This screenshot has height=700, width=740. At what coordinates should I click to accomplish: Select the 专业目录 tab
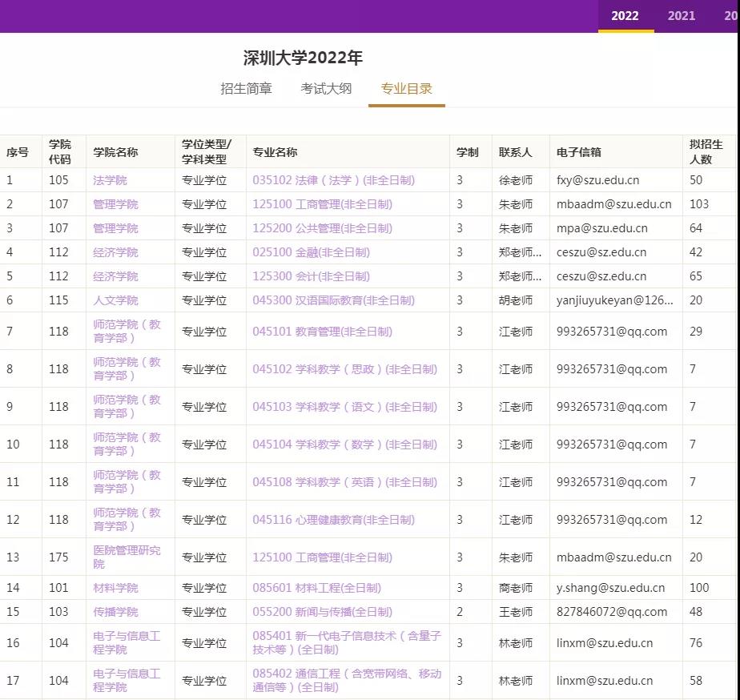[x=406, y=89]
